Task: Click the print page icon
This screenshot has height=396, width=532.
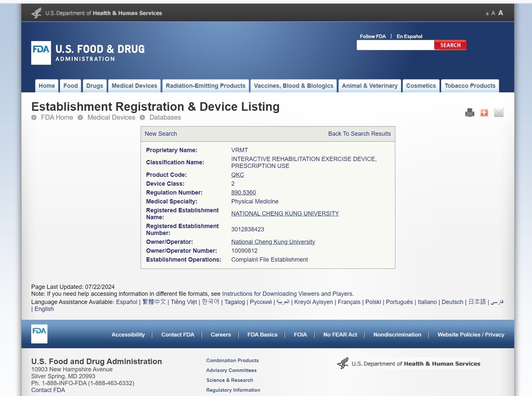Action: coord(470,113)
